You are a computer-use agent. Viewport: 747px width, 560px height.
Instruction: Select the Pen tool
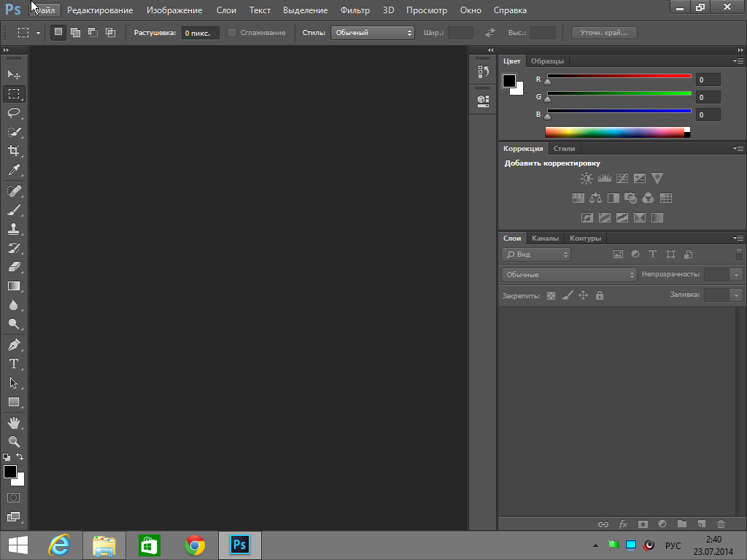(x=13, y=344)
